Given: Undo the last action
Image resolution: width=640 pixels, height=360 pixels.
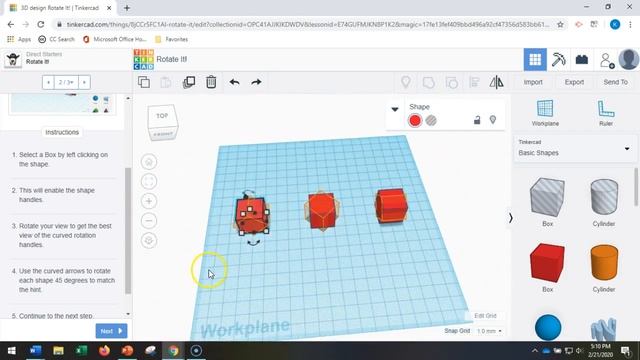Looking at the screenshot, I should [234, 82].
